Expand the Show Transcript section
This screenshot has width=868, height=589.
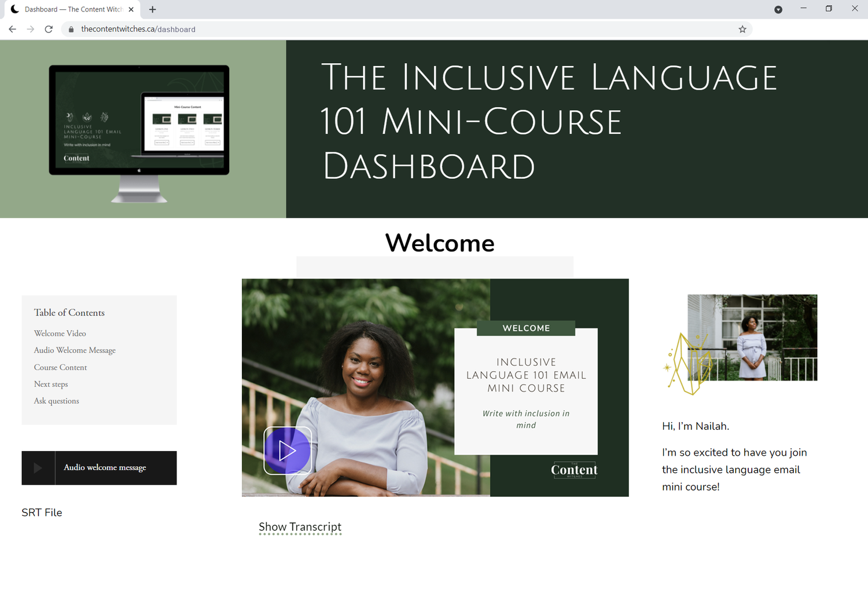(x=300, y=527)
